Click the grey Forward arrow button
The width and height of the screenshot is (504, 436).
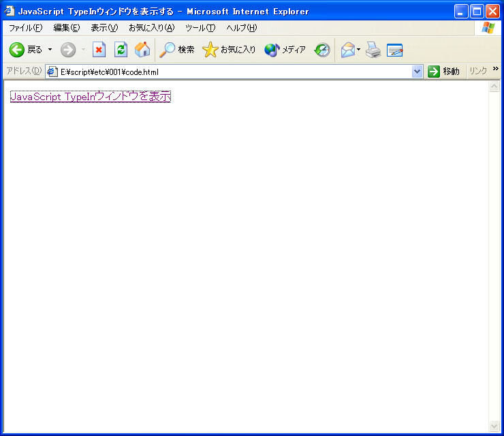coord(68,50)
